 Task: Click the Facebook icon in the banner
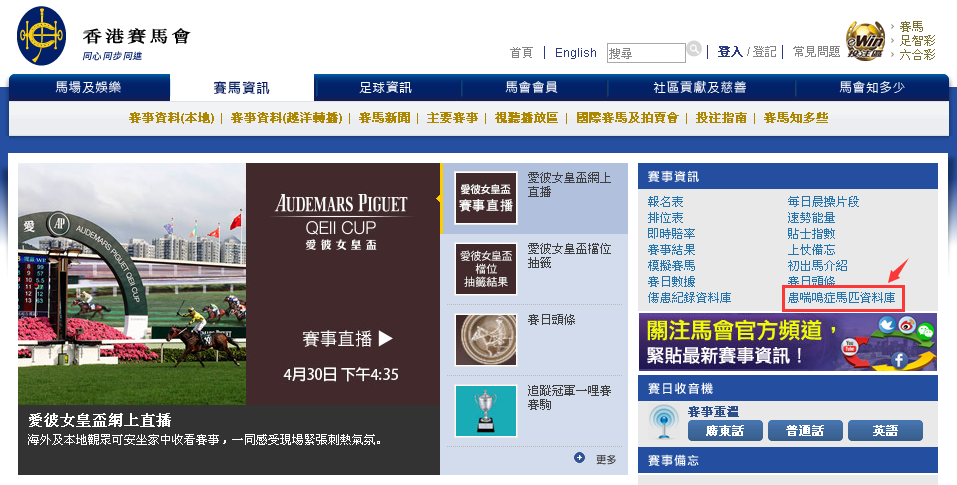point(898,360)
